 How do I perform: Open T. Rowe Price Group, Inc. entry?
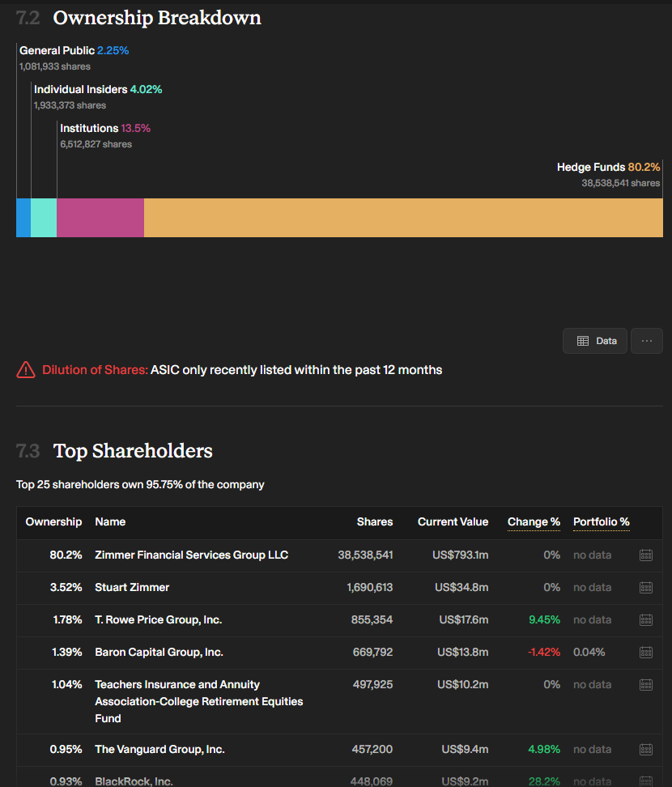(158, 620)
